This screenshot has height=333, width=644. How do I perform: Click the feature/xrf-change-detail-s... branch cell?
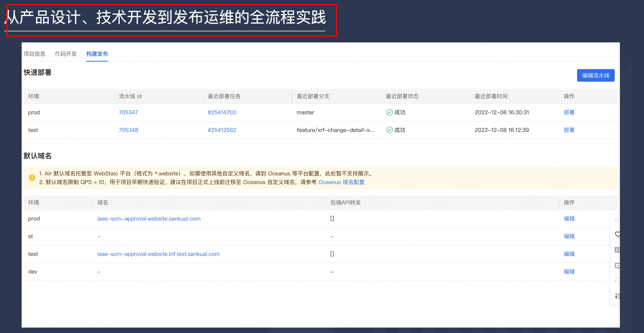point(336,130)
